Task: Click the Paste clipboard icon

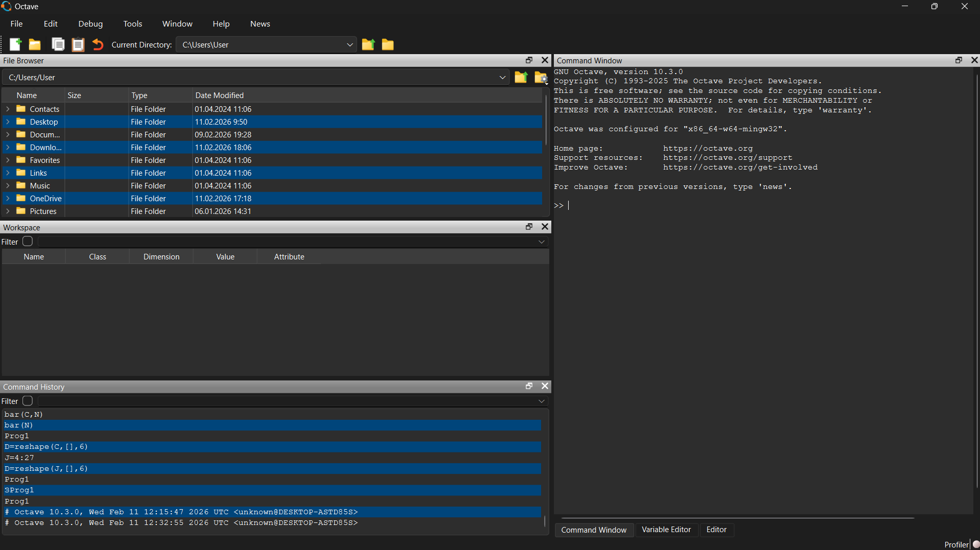Action: coord(78,45)
